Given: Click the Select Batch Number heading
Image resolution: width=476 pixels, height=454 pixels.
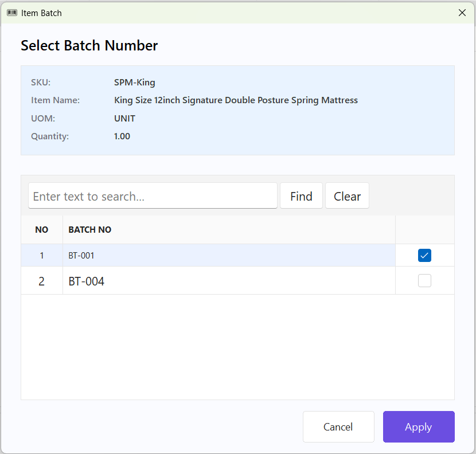Looking at the screenshot, I should [x=89, y=45].
